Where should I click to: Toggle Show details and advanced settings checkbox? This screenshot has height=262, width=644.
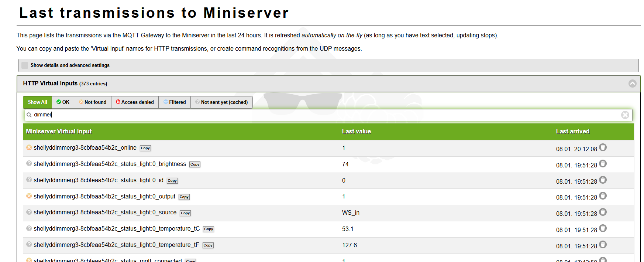[25, 65]
